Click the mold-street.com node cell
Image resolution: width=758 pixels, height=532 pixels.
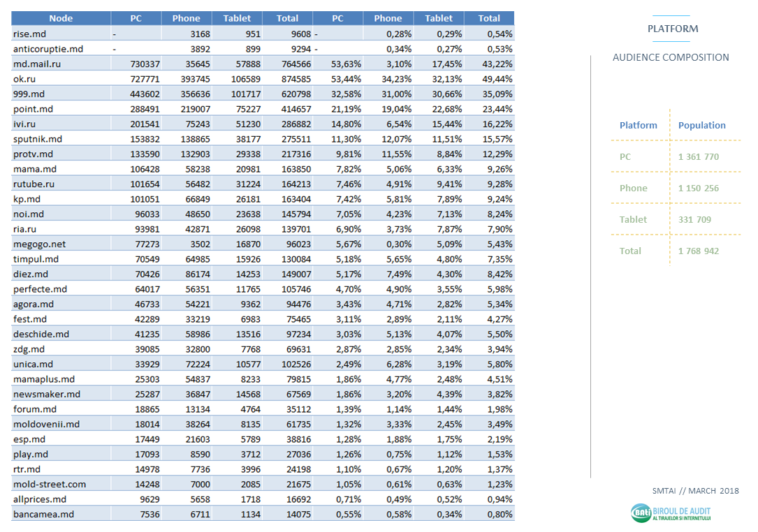[x=50, y=484]
